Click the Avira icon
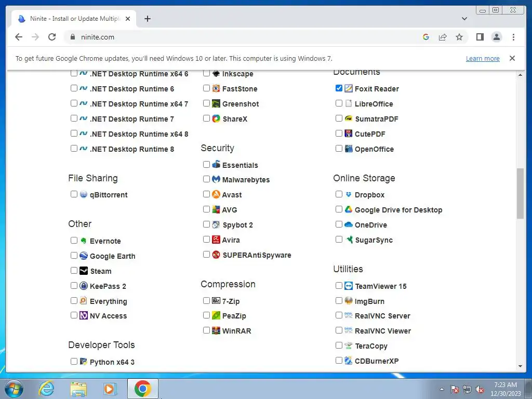Screen dimensions: 532x399 (216, 240)
